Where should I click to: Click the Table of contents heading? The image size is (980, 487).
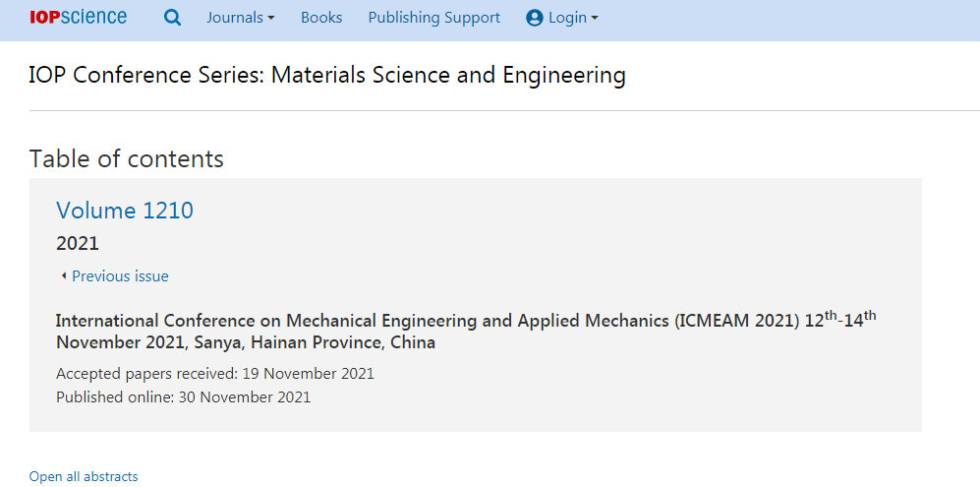(x=126, y=159)
